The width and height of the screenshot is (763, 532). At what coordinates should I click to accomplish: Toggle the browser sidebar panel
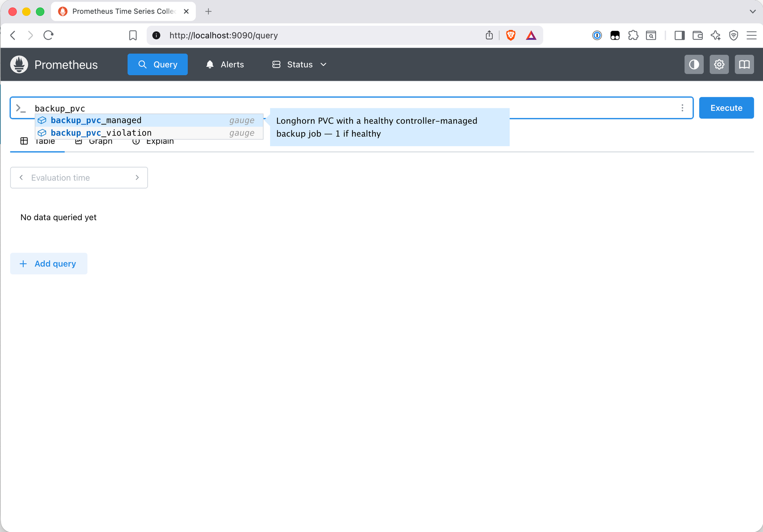679,35
